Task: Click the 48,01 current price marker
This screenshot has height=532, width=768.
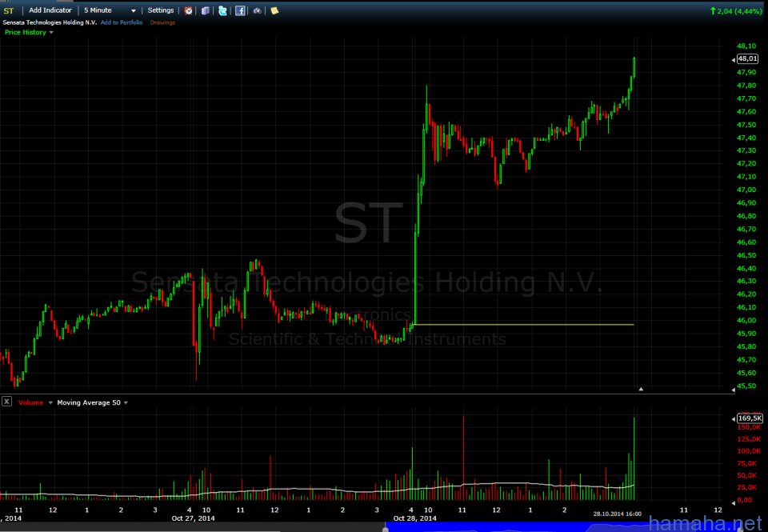Action: (x=747, y=59)
